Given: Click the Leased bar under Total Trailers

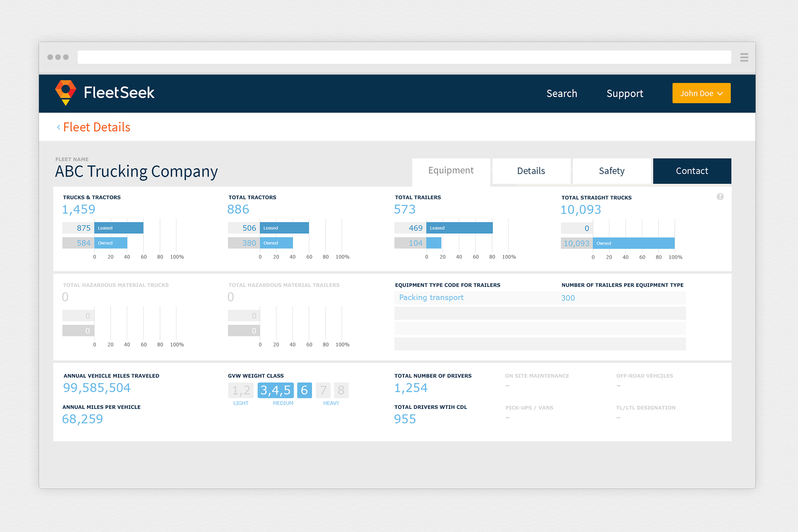Looking at the screenshot, I should pos(459,228).
